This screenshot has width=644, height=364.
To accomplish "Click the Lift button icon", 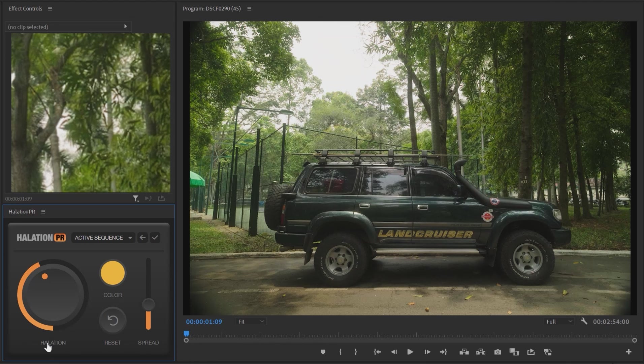I will tap(464, 352).
